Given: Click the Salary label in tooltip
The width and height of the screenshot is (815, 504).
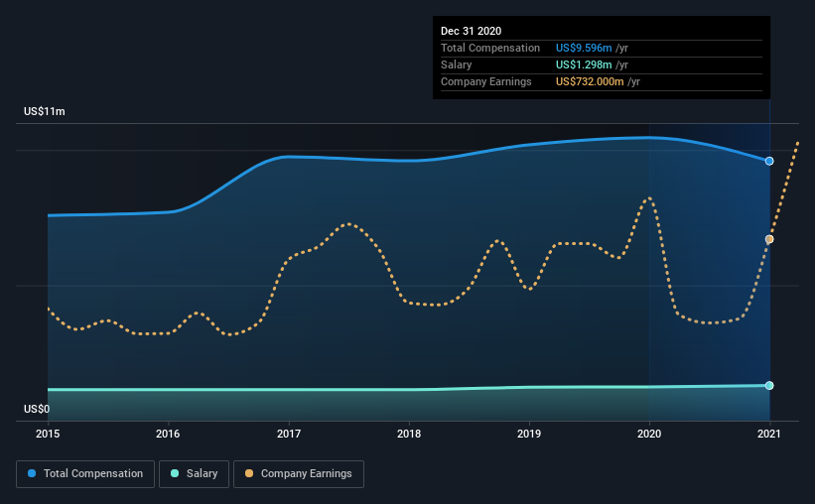Looking at the screenshot, I should pos(457,64).
